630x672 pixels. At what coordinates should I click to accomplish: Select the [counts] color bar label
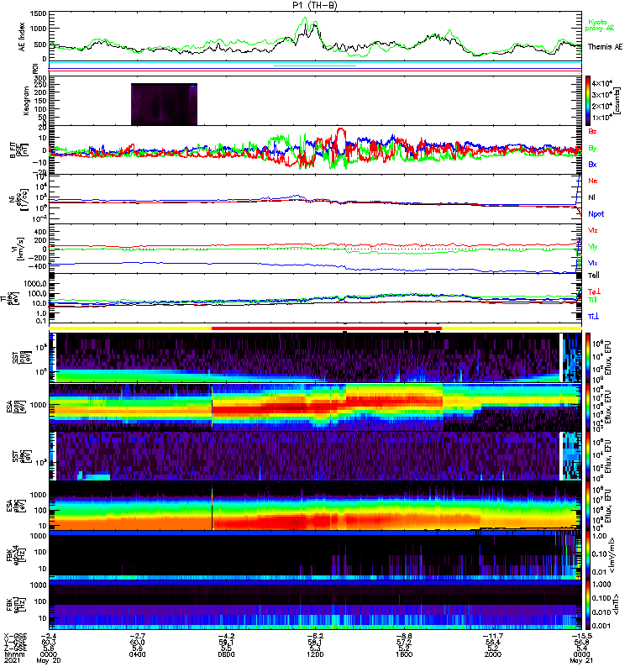pos(618,101)
